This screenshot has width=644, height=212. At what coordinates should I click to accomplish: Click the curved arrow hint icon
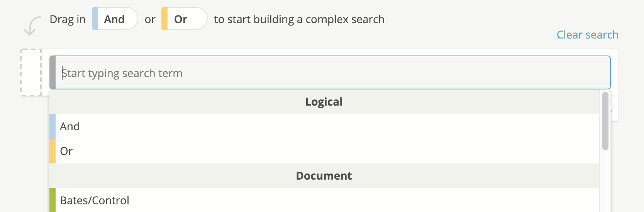32,25
